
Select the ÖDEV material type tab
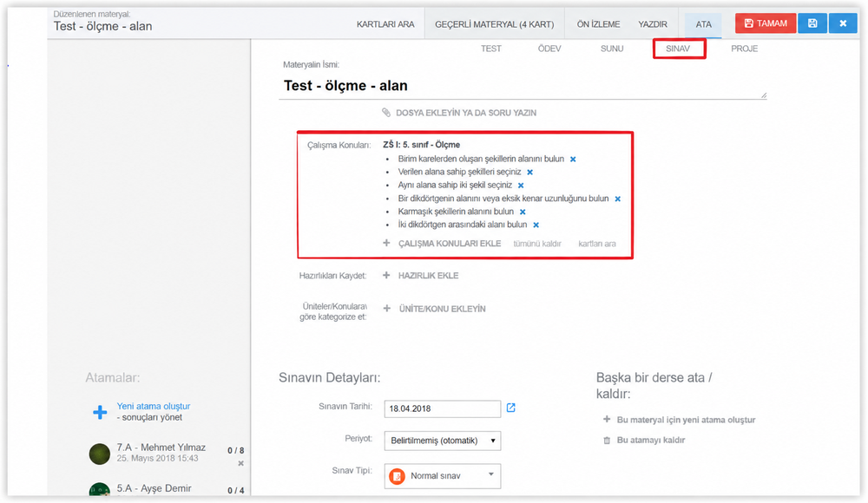pyautogui.click(x=549, y=49)
